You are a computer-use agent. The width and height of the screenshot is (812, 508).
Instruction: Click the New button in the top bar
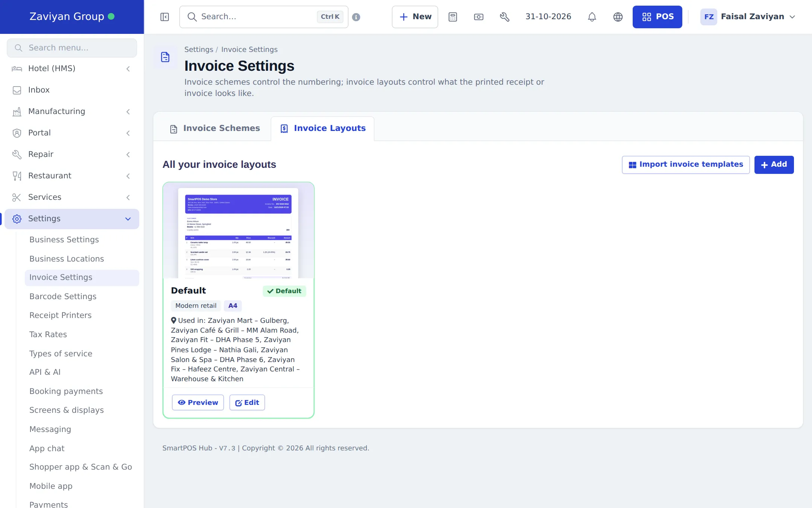pyautogui.click(x=415, y=17)
